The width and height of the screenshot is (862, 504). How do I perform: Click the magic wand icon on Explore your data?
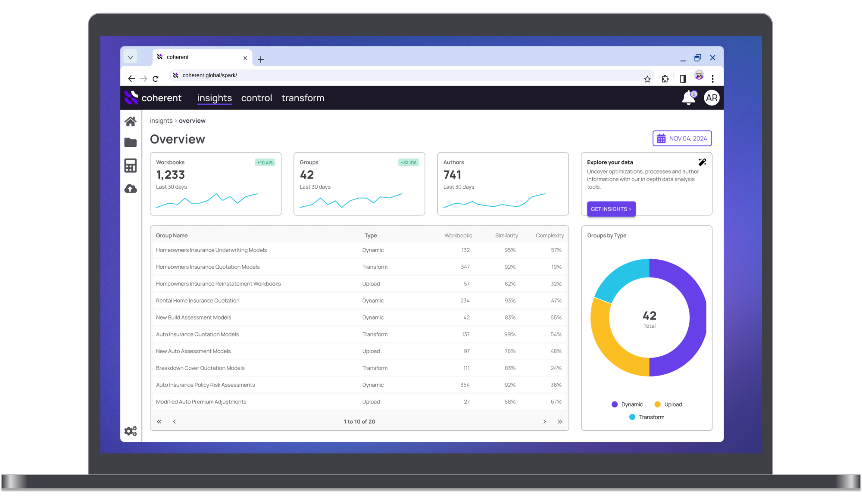(702, 162)
